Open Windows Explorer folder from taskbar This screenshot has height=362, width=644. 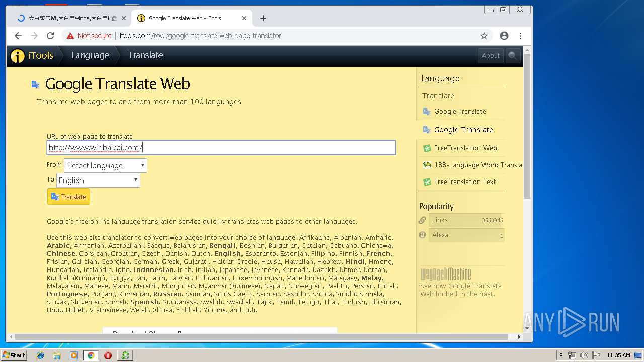click(x=57, y=355)
